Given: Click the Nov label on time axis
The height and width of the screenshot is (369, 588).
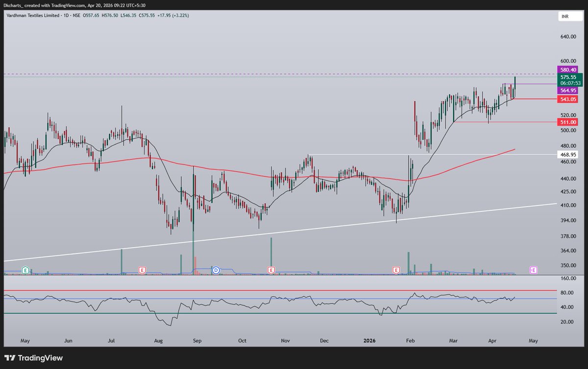Looking at the screenshot, I should pos(285,340).
